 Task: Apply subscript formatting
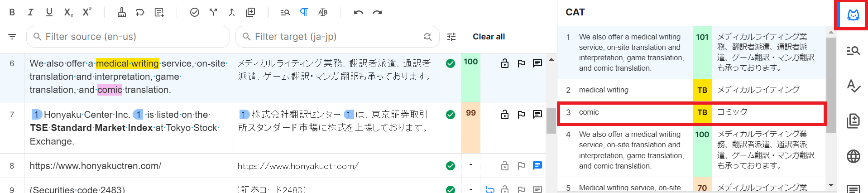(x=68, y=12)
